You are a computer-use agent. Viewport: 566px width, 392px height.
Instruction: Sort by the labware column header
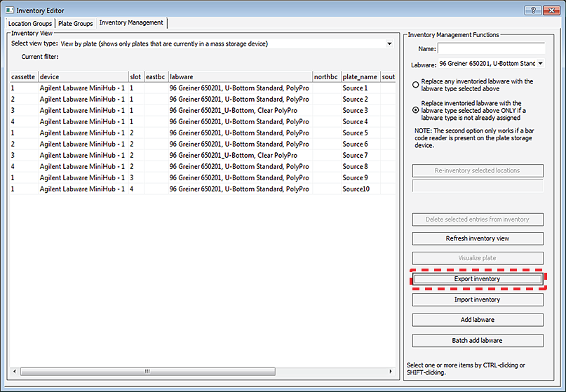238,76
